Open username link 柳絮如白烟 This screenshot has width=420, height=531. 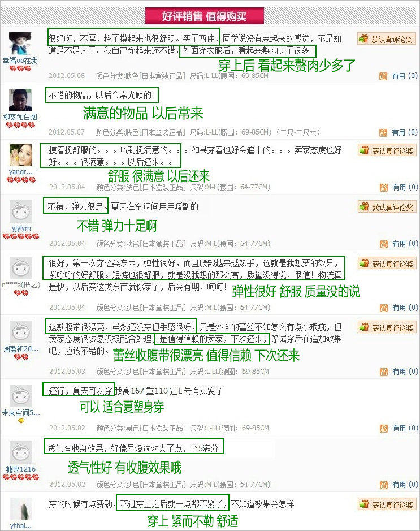20,117
